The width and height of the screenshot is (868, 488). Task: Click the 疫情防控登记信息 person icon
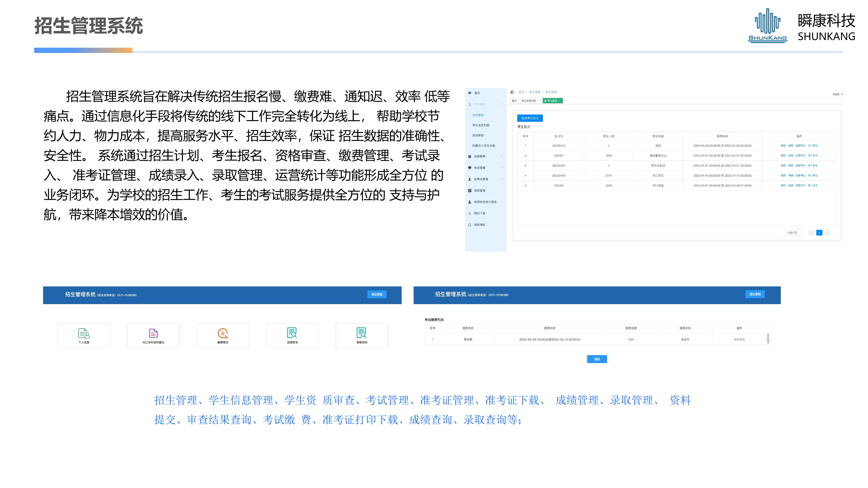(470, 202)
